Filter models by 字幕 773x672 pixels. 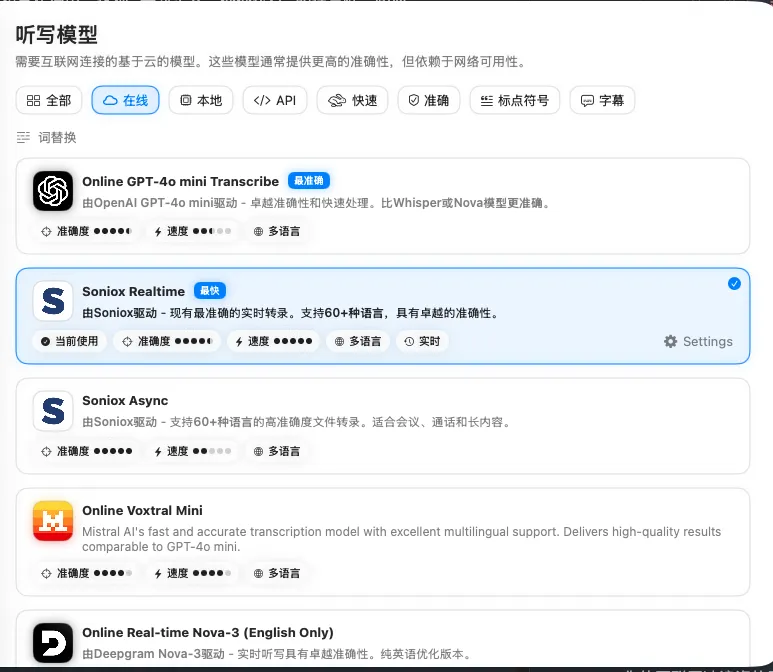pos(602,101)
